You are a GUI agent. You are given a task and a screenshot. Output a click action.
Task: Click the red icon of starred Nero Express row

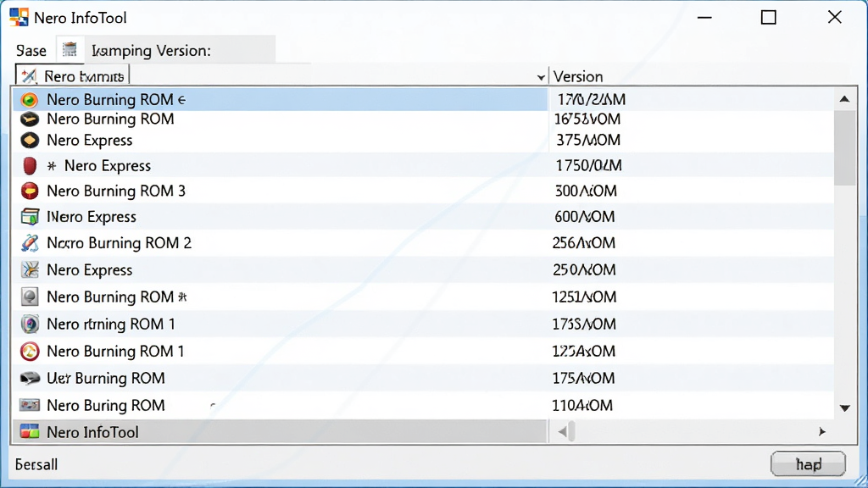coord(30,165)
